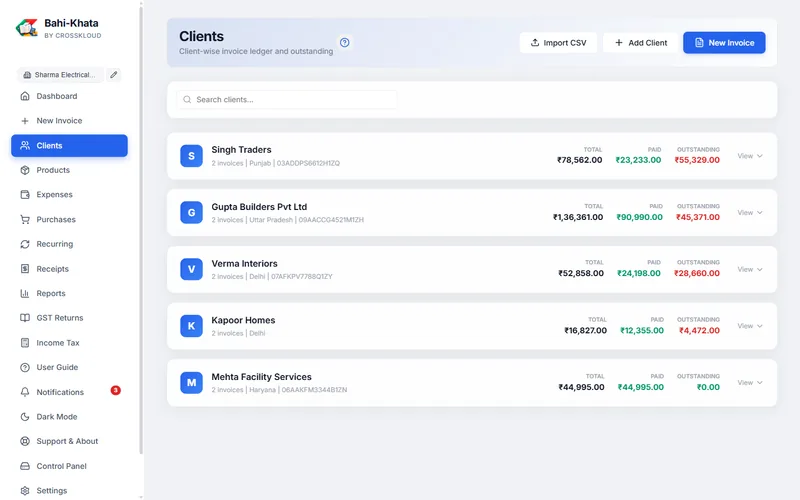Go to the Purchases page
Image resolution: width=800 pixels, height=500 pixels.
(x=69, y=219)
